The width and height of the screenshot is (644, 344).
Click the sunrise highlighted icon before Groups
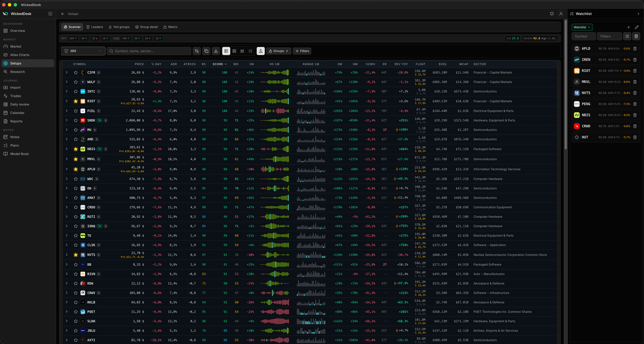[260, 51]
